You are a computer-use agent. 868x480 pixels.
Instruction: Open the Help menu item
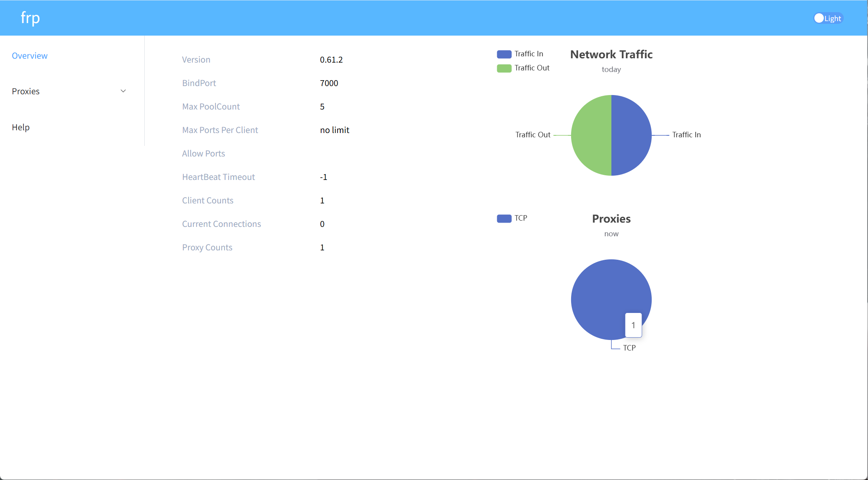point(21,127)
